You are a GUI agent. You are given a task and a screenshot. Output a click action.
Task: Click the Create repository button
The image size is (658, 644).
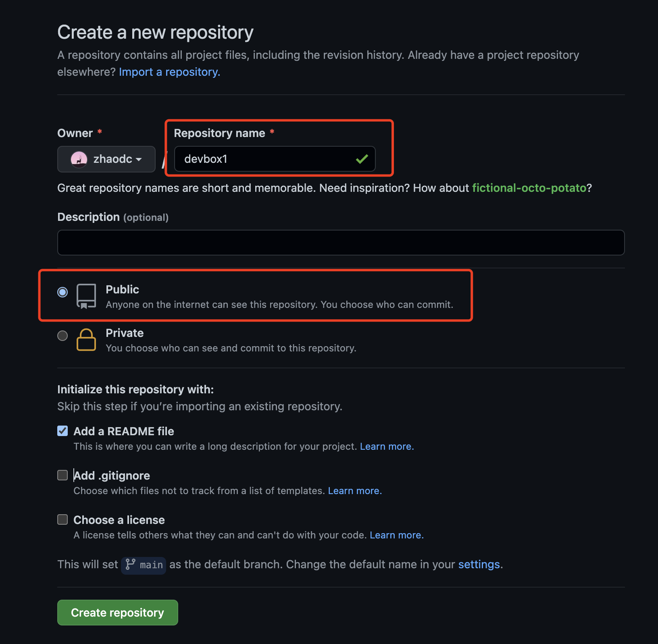[x=118, y=613]
